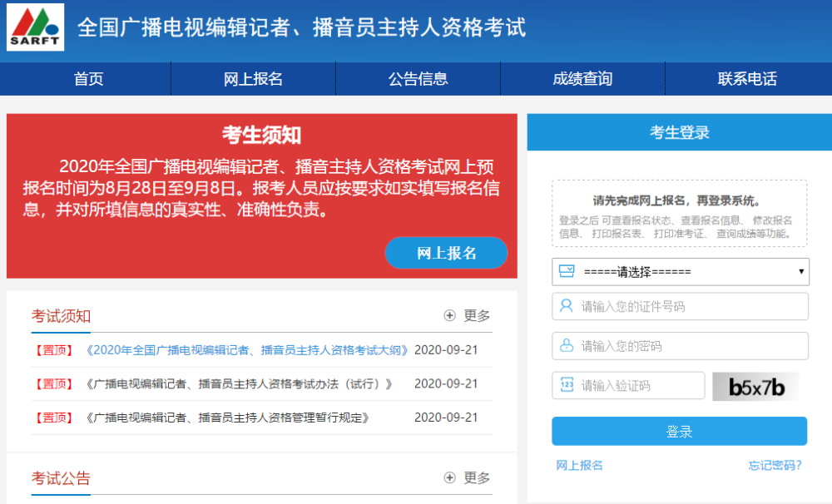Screen dimensions: 832x504
Task: Click the plus icon next to 考试须知 更多
Action: coord(448,315)
